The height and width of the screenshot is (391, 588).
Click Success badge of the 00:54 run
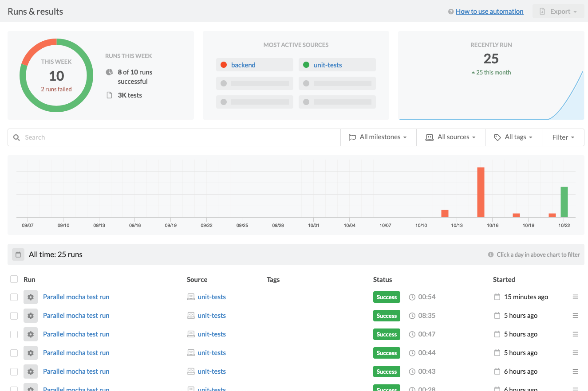pos(387,297)
